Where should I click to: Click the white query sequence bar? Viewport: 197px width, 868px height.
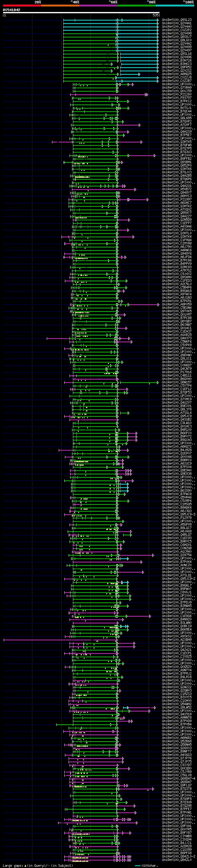click(x=81, y=13)
